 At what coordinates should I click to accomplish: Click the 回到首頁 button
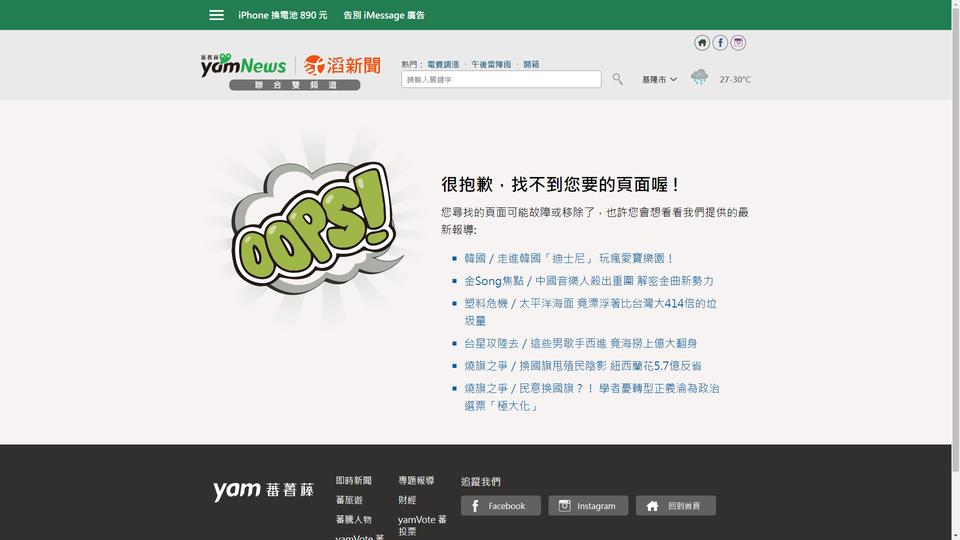[x=676, y=506]
